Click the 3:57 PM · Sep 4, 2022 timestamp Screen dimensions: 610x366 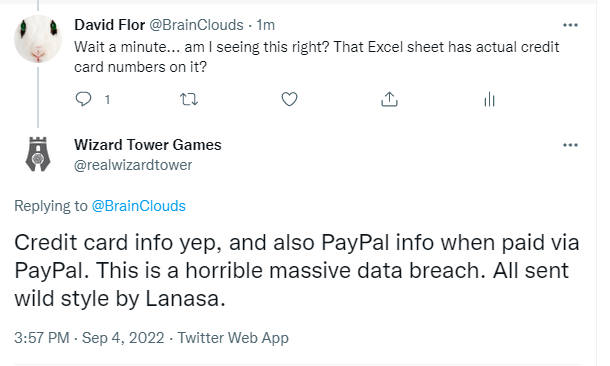(89, 338)
